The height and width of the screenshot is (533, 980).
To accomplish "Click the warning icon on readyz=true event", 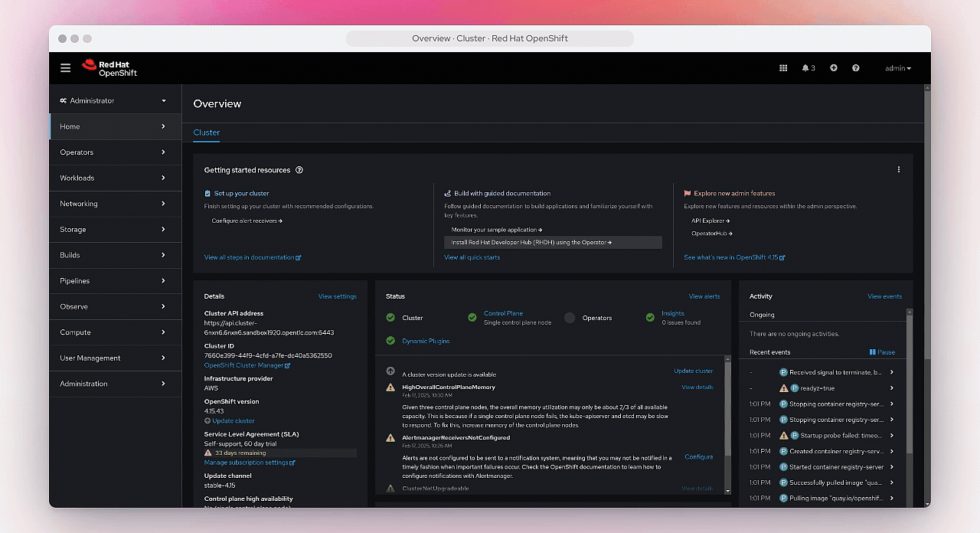I will (x=783, y=388).
